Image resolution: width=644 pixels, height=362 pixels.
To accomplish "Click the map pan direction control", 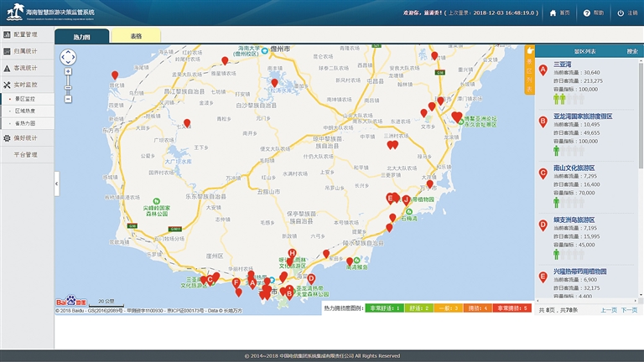I will (68, 57).
